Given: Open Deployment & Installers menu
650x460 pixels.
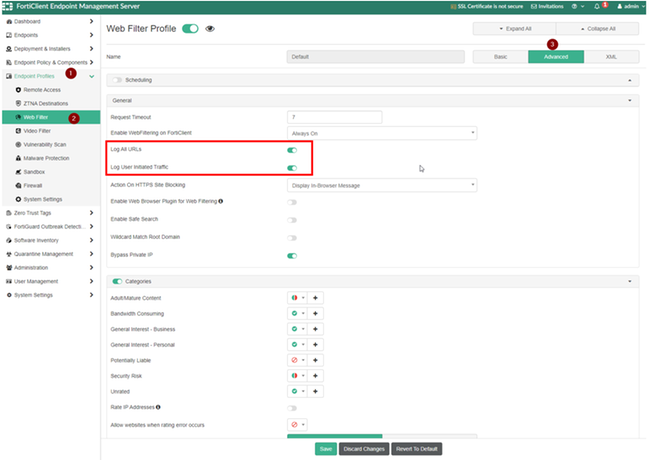Looking at the screenshot, I should click(x=50, y=48).
